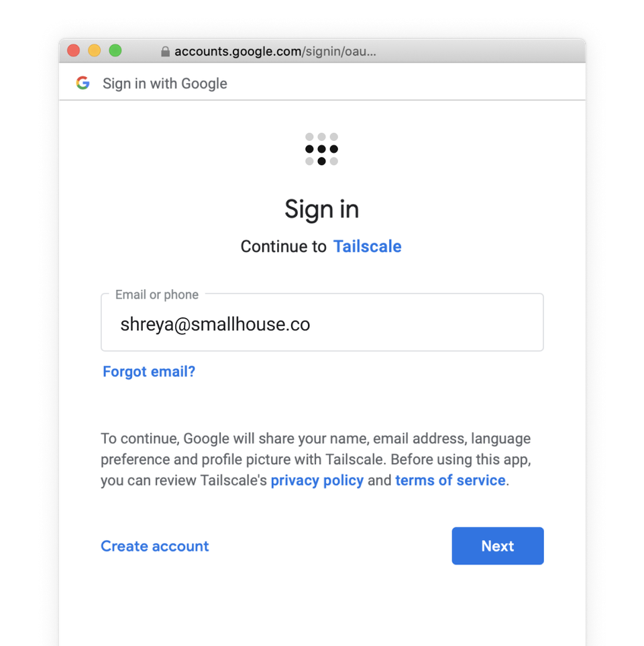Click the Continue to text

tap(284, 246)
